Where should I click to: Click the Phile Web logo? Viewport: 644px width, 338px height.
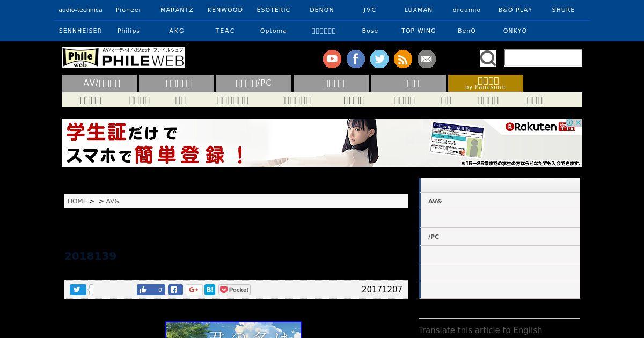[x=123, y=57]
